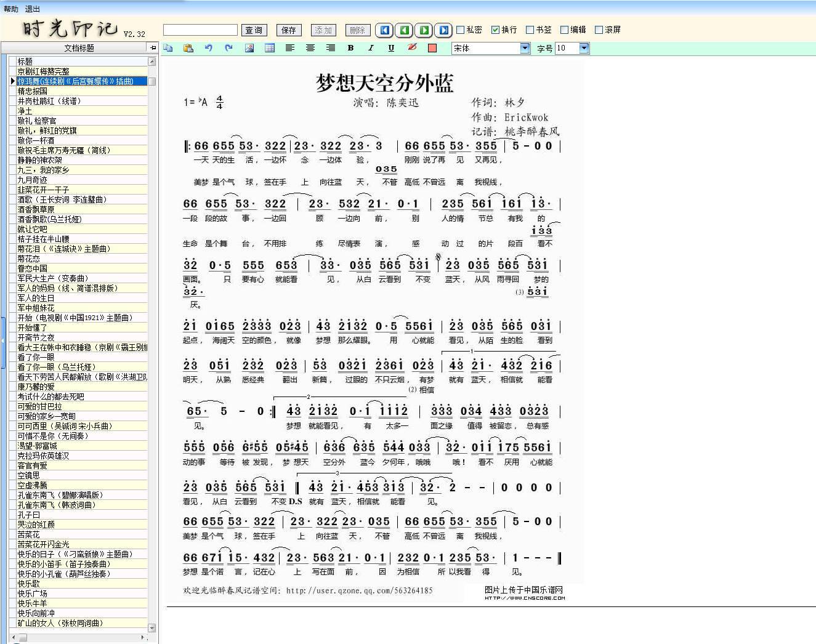Select 开斋节之夜 in the list
Image resolution: width=816 pixels, height=644 pixels.
tap(81, 337)
